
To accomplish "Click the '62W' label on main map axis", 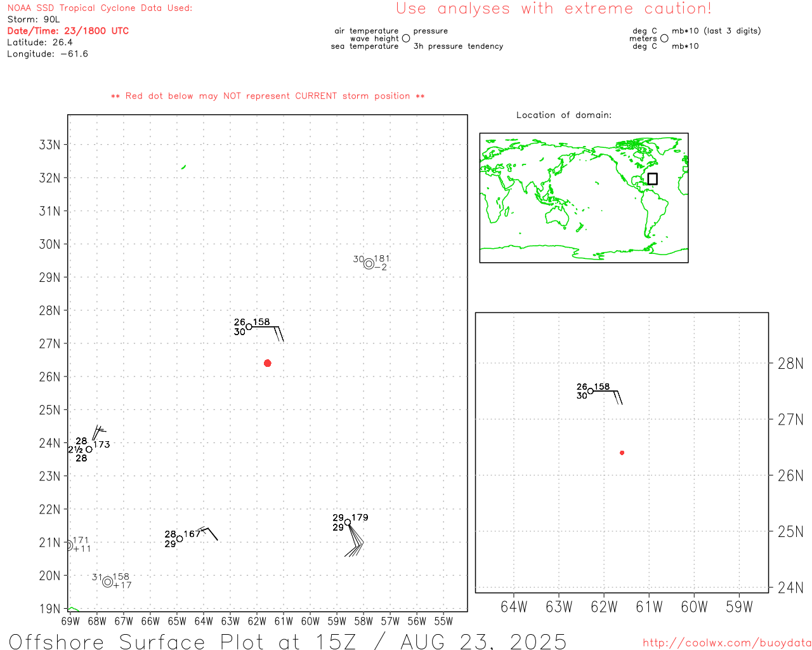I will point(257,621).
